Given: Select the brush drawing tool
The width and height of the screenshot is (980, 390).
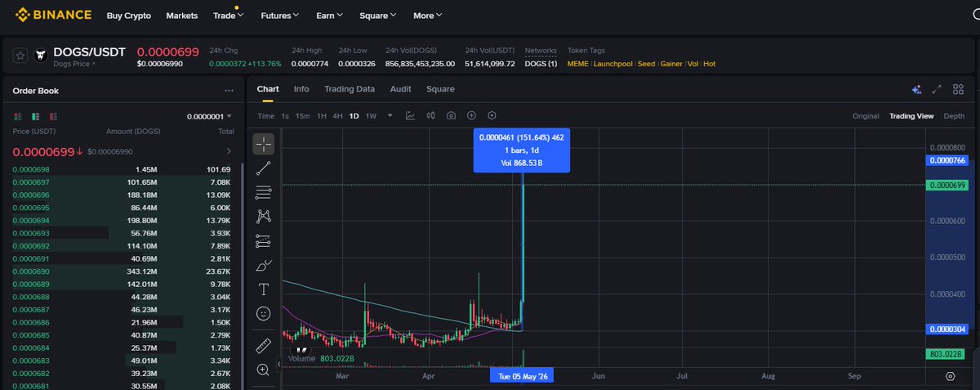Looking at the screenshot, I should 263,265.
